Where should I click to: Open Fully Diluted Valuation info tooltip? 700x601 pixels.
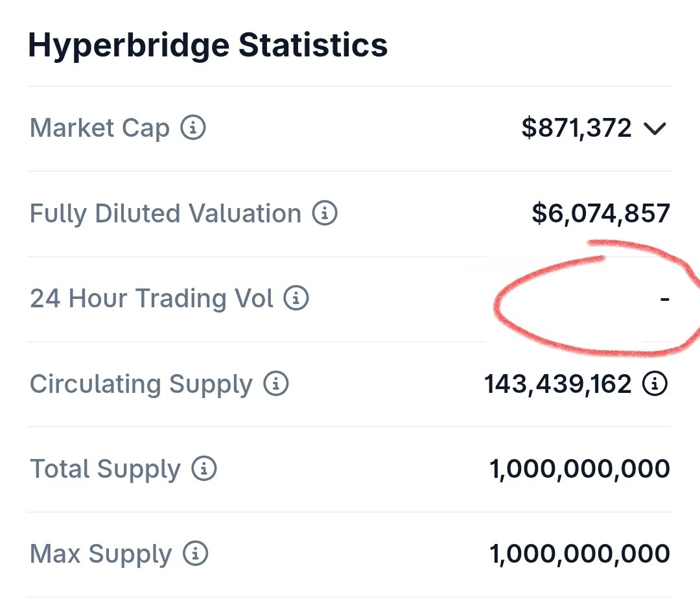coord(325,213)
